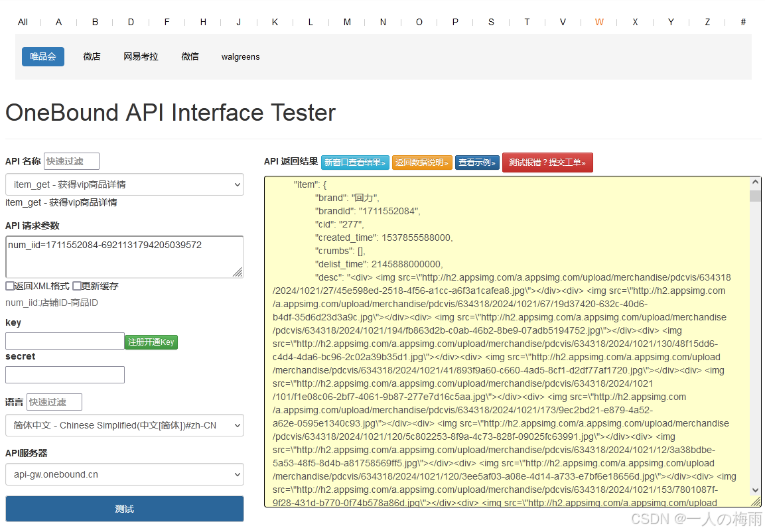Choose letter A in the index
The height and width of the screenshot is (532, 765).
pyautogui.click(x=58, y=22)
